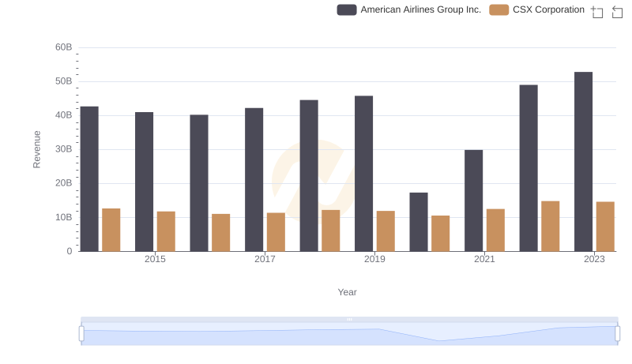Click the Revenue axis title
Image resolution: width=632 pixels, height=364 pixels.
pyautogui.click(x=36, y=149)
